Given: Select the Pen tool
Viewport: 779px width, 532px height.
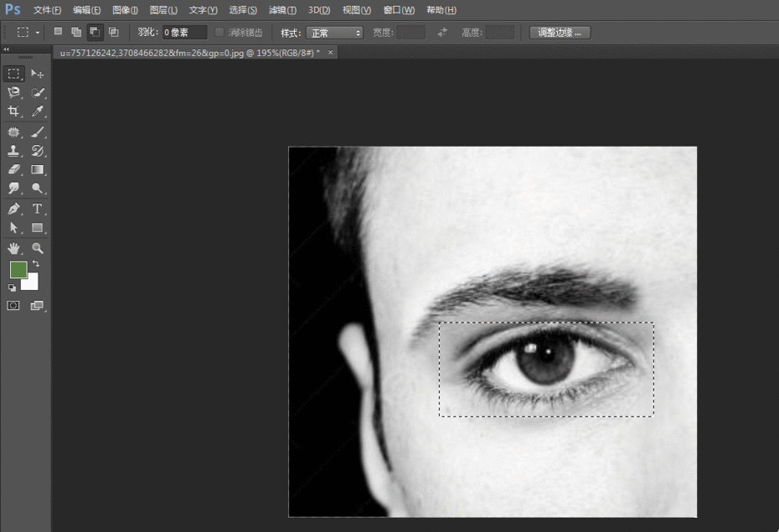Looking at the screenshot, I should [13, 209].
